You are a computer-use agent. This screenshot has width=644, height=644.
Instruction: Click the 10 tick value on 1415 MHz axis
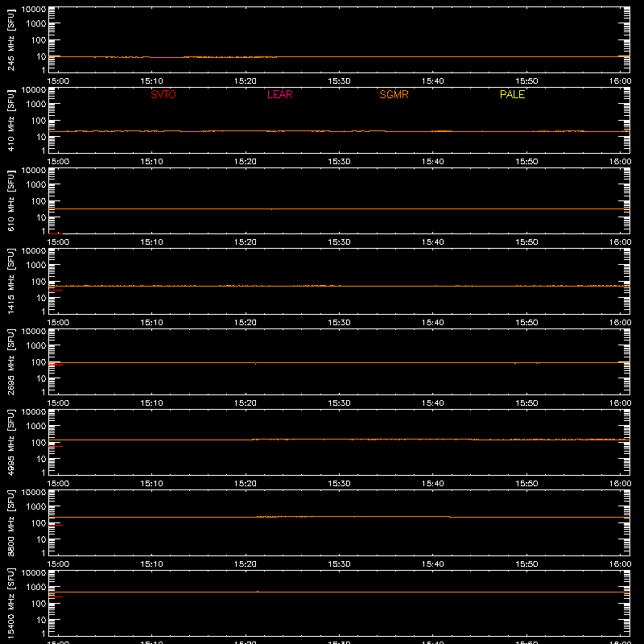(x=42, y=298)
